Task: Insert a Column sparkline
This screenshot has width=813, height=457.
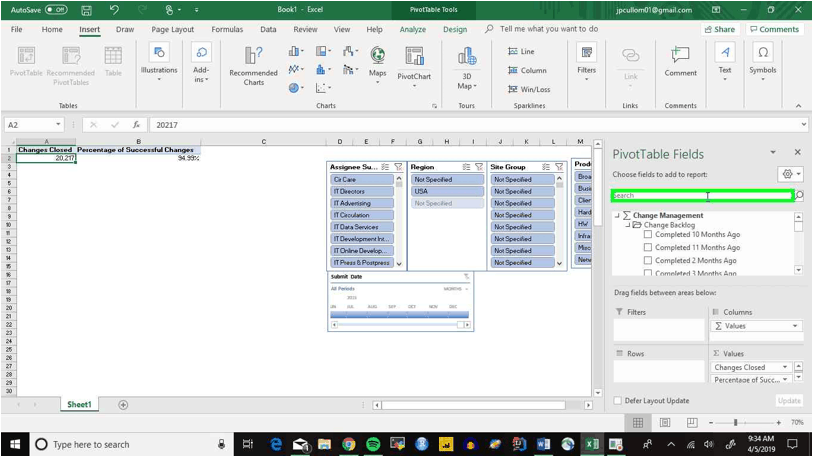Action: [x=527, y=71]
